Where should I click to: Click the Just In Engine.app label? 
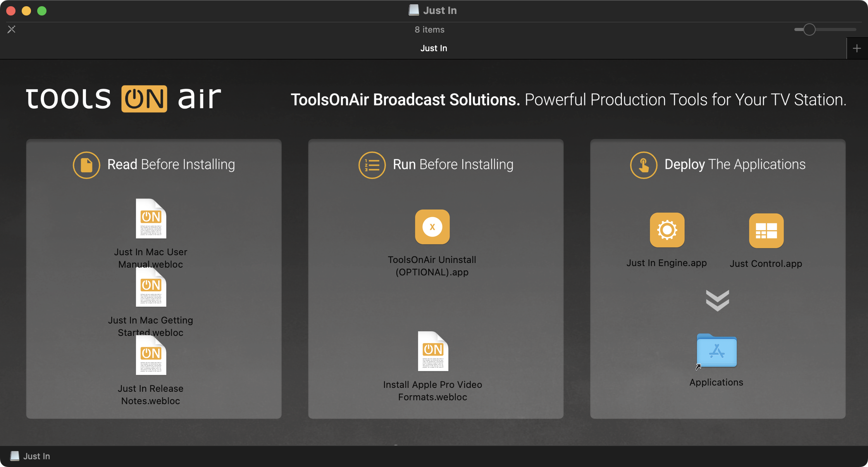click(x=667, y=263)
